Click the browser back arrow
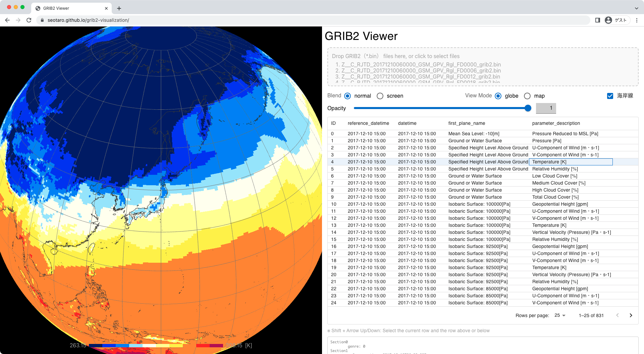Screen dimensions: 644x354 (7, 20)
